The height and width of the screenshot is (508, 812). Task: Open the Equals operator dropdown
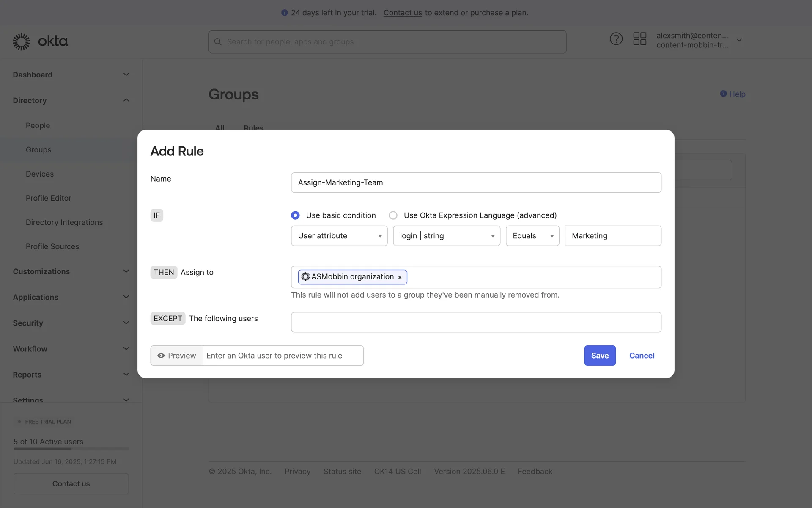532,236
